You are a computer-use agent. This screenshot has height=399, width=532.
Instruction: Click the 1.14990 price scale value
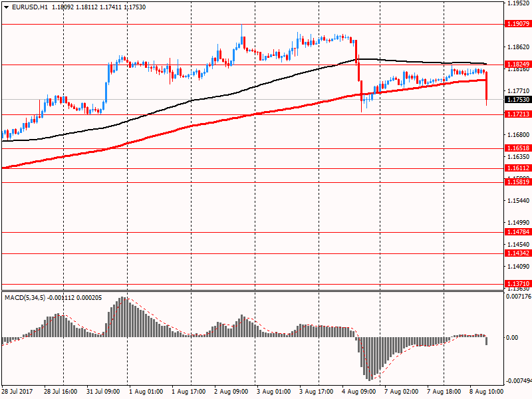(x=519, y=223)
